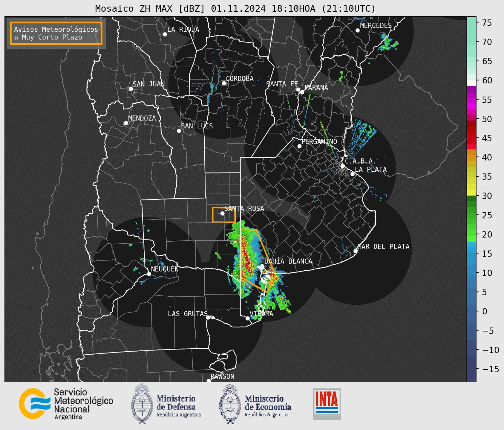Click the green 25 dBZ color band
The image size is (504, 430).
[471, 215]
